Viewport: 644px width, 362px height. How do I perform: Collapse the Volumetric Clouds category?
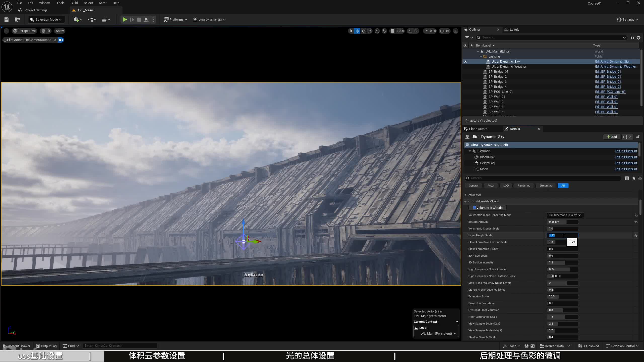465,201
